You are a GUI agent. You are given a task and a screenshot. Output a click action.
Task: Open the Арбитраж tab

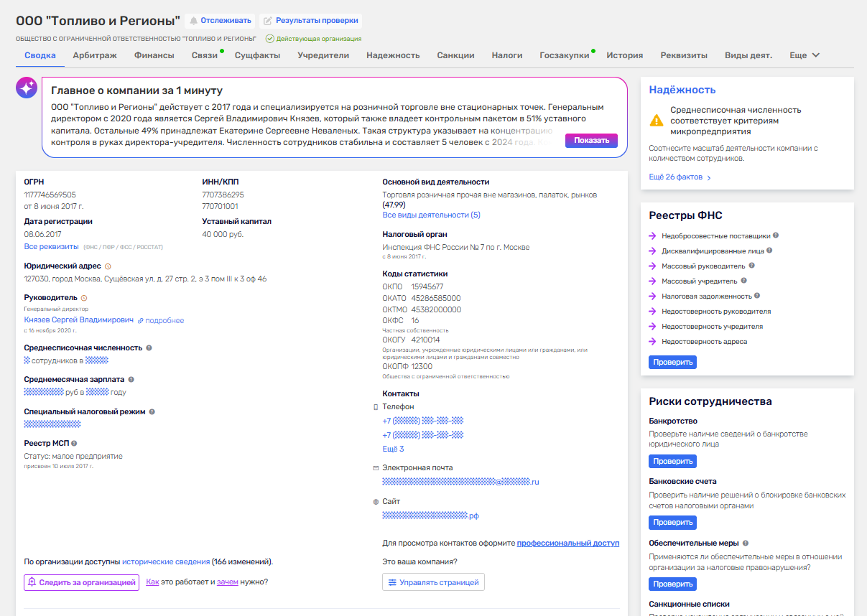[x=95, y=55]
